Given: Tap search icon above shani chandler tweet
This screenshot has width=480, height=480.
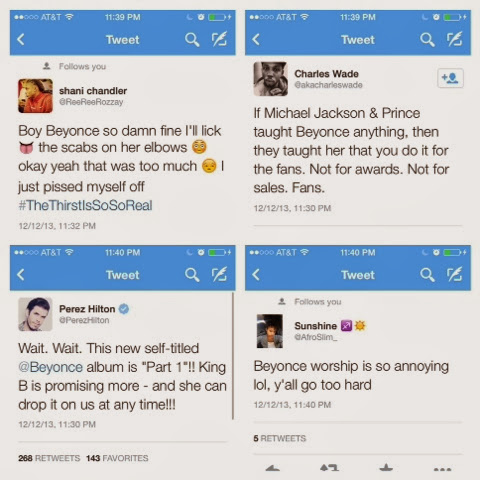Looking at the screenshot, I should (x=192, y=40).
